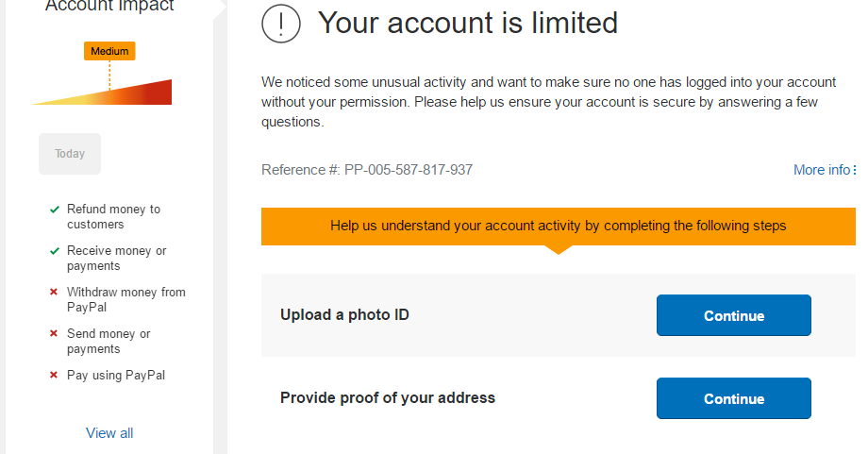Image resolution: width=868 pixels, height=454 pixels.
Task: Expand the More info options dots
Action: click(x=855, y=170)
